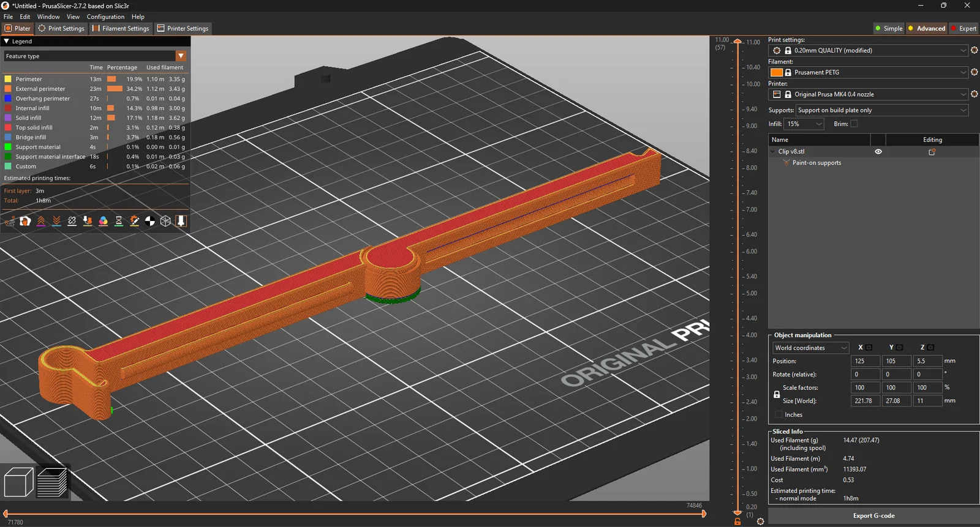Open the View menu
Viewport: 980px width, 527px height.
point(73,17)
